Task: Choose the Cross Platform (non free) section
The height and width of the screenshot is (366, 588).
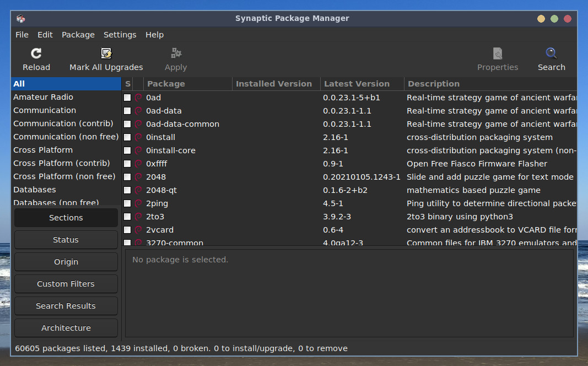Action: (x=66, y=176)
